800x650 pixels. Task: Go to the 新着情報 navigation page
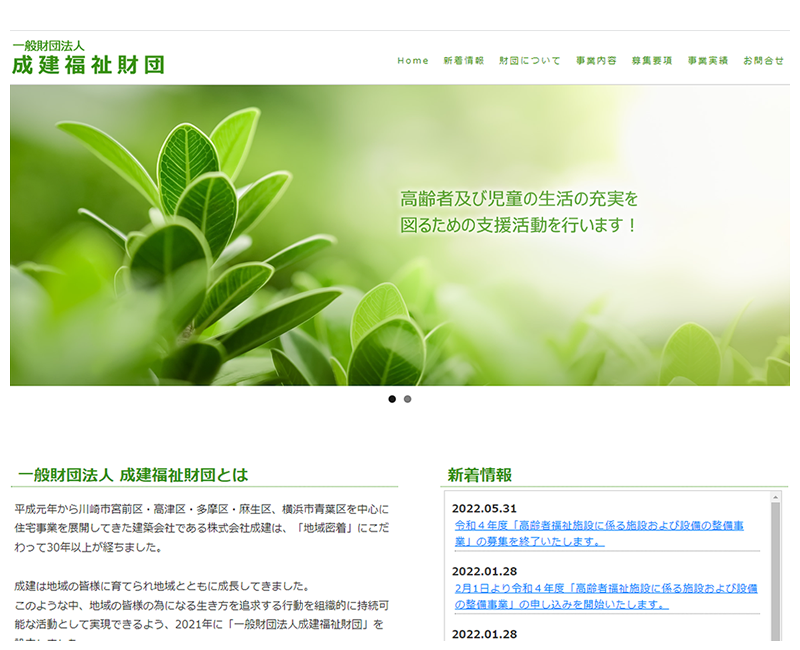463,61
